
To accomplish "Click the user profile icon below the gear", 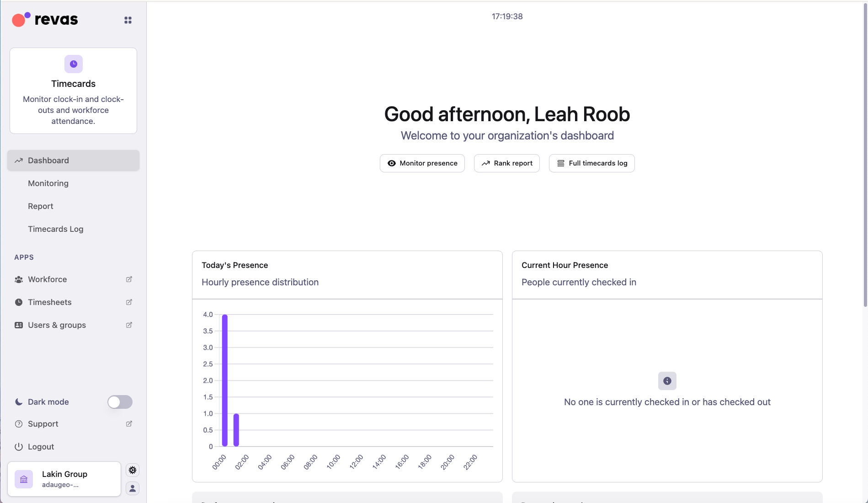I will (x=132, y=488).
